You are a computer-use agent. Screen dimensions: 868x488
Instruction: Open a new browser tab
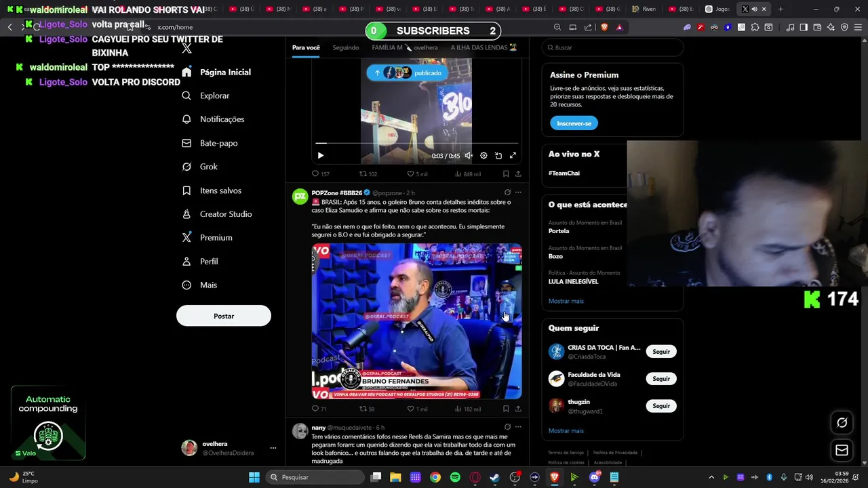click(781, 9)
